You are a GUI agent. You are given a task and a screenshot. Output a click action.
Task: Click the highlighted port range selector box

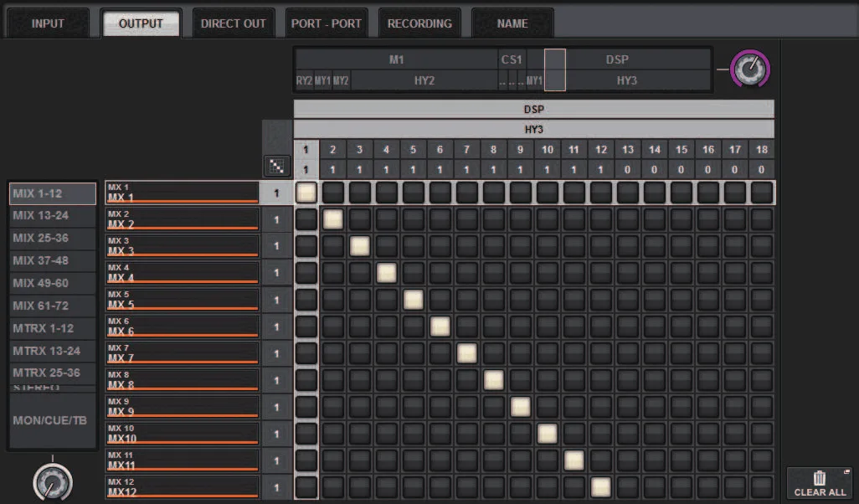click(554, 69)
